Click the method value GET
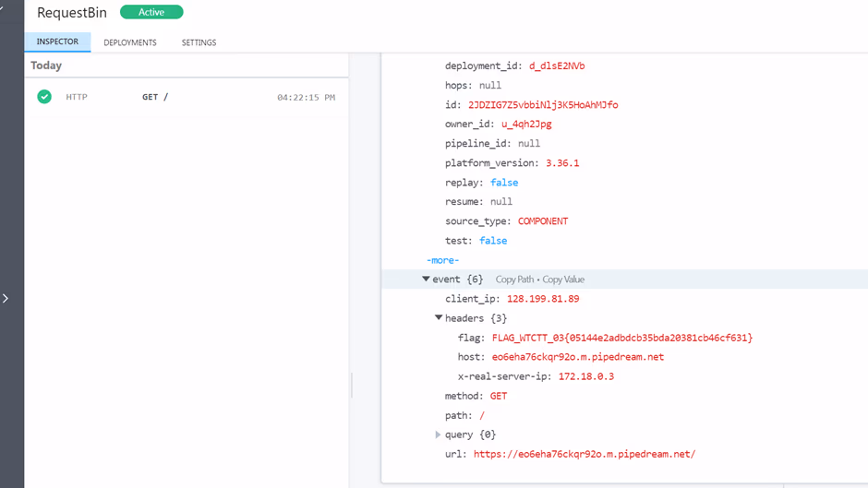This screenshot has height=488, width=868. pyautogui.click(x=499, y=396)
